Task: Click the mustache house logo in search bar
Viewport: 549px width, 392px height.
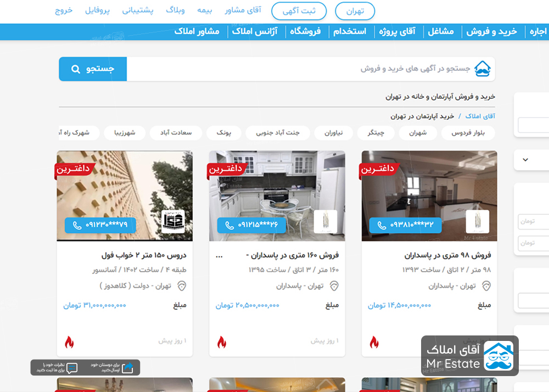Action: pos(483,69)
